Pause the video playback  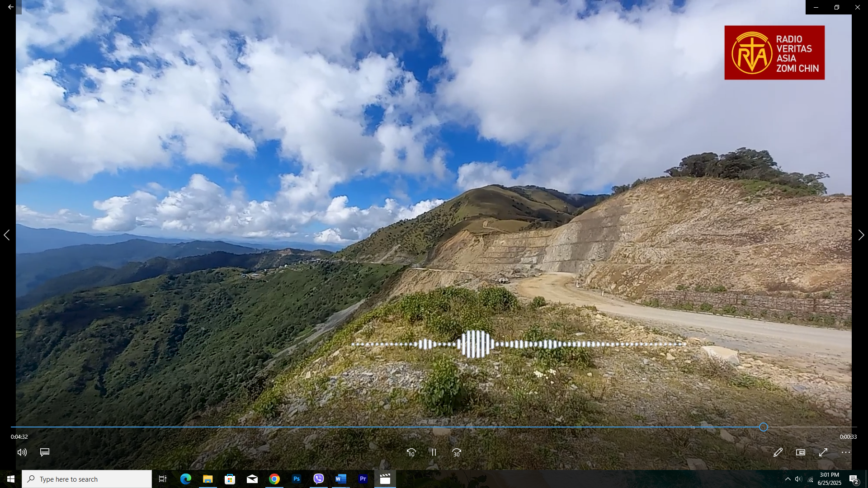434,452
